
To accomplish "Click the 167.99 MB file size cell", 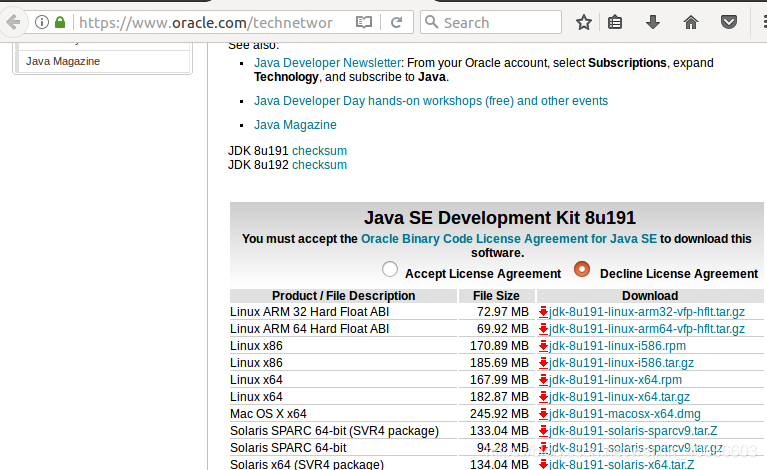I will 499,380.
